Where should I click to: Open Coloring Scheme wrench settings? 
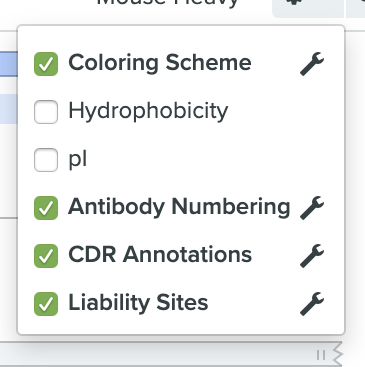coord(312,64)
